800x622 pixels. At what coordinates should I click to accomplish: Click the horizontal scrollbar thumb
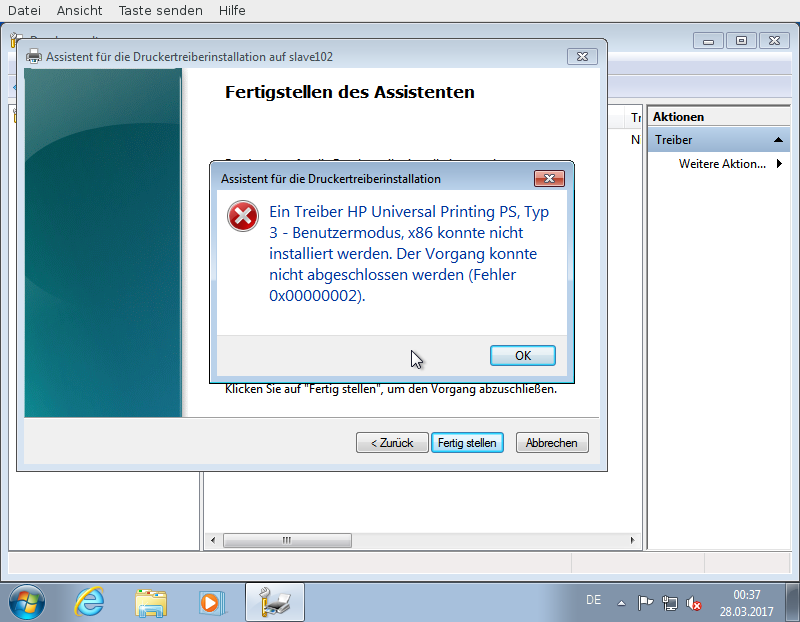pyautogui.click(x=285, y=540)
